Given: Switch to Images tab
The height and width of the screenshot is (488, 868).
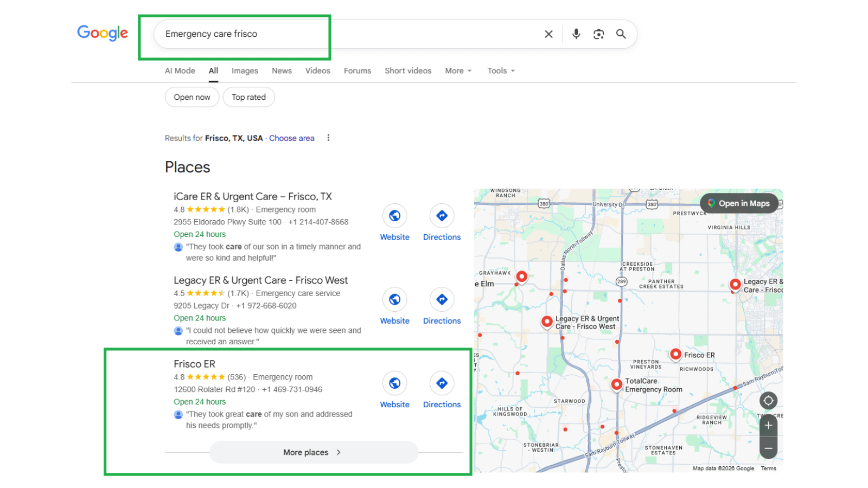Looking at the screenshot, I should pos(245,70).
